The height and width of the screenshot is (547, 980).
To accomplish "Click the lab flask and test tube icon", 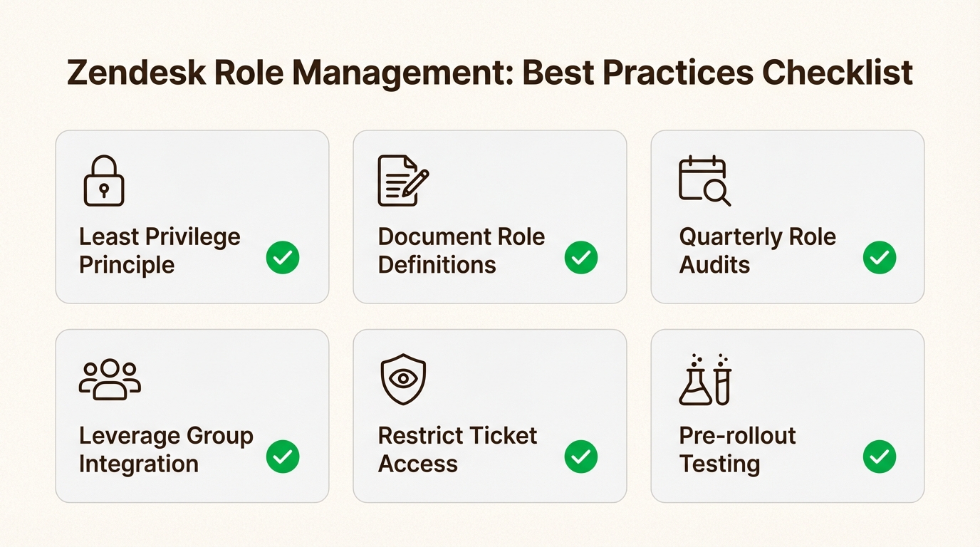I will click(x=704, y=380).
